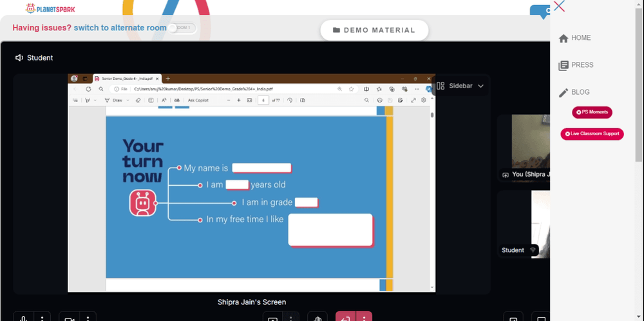Click the PS Moments pill button

pyautogui.click(x=592, y=112)
